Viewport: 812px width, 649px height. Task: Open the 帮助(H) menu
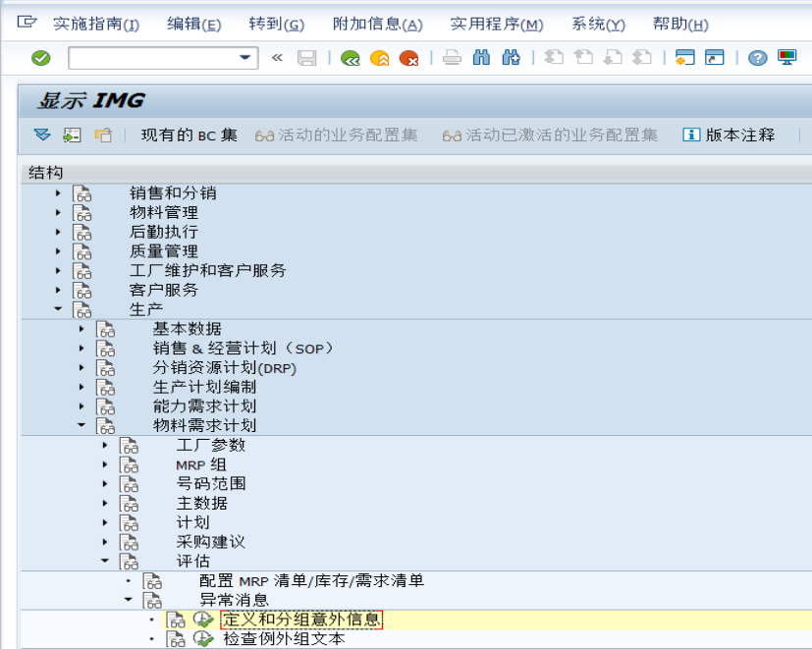tap(680, 24)
